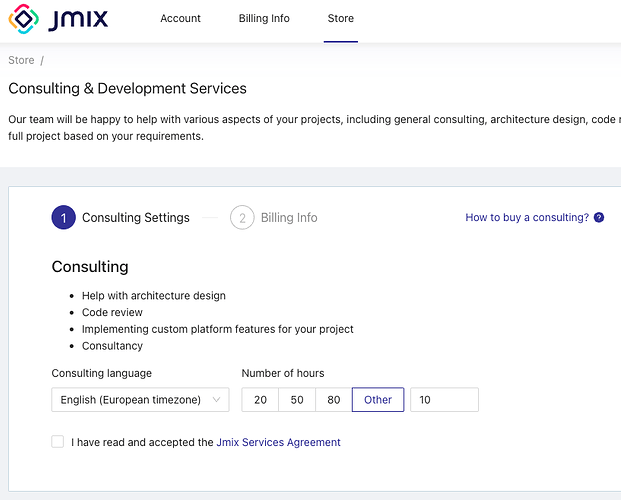Click custom hours input field

[444, 400]
